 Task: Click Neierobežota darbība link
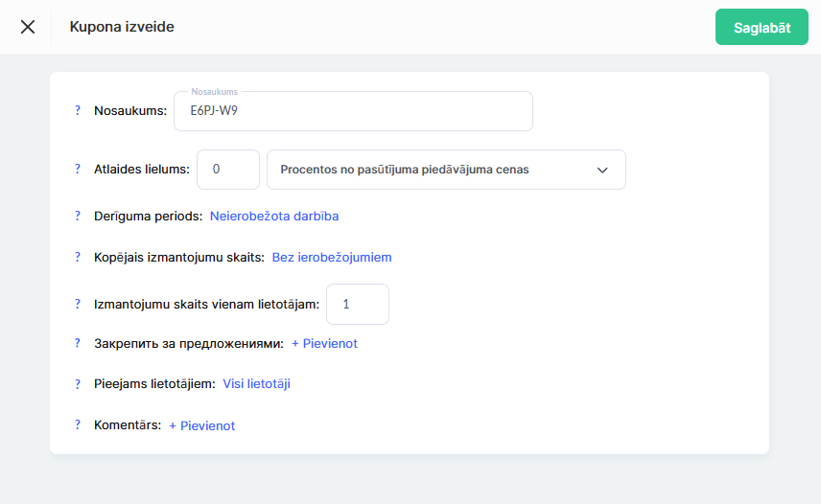[274, 216]
